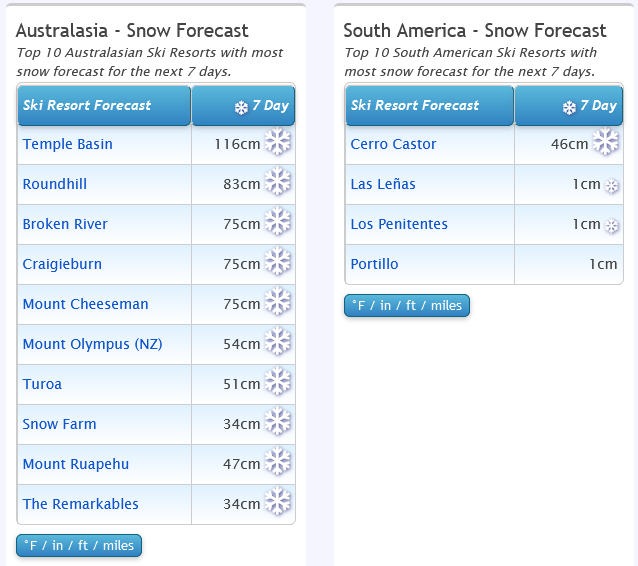Click the snowflake icon in Mount Olympus row
The height and width of the screenshot is (566, 638).
(278, 341)
